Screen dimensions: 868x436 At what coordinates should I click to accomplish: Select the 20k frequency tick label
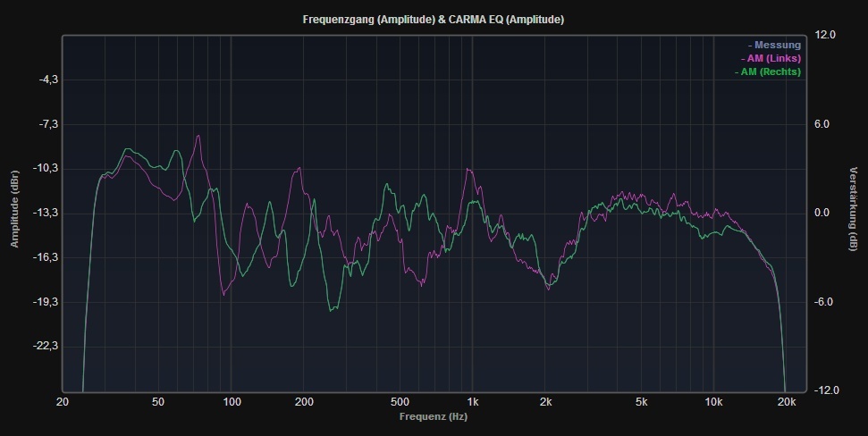coord(787,402)
